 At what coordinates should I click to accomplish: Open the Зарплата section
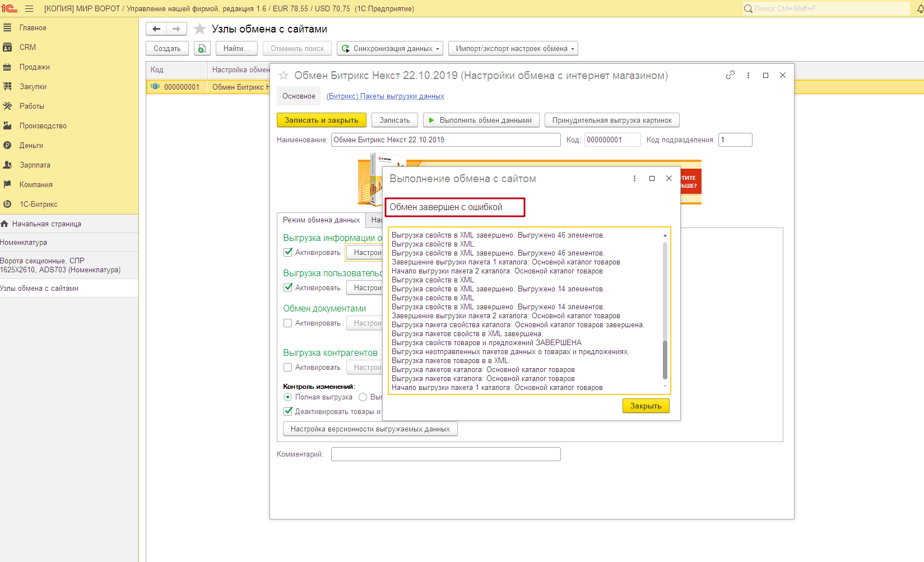(35, 165)
